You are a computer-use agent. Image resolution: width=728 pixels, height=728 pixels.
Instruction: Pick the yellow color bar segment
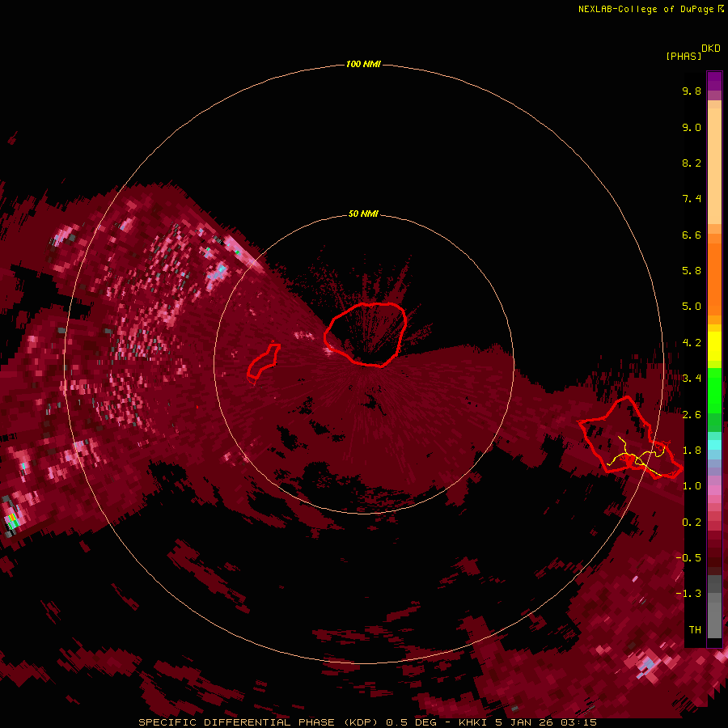click(714, 346)
